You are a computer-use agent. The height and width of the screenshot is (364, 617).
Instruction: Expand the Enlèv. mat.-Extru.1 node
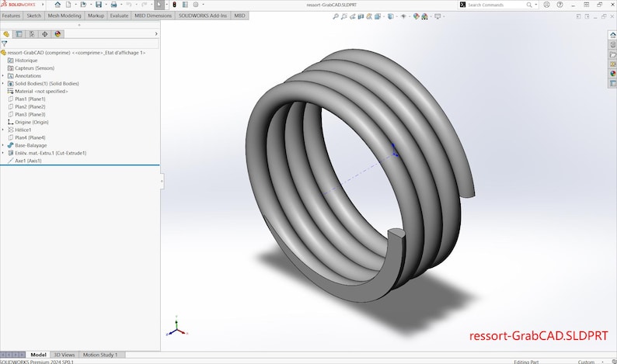coord(3,153)
